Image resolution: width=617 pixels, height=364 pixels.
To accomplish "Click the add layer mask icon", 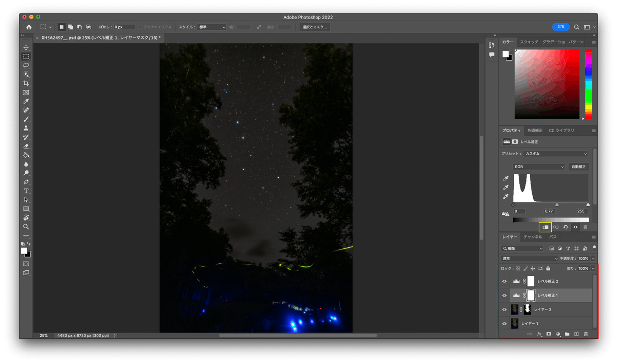I will tap(549, 334).
